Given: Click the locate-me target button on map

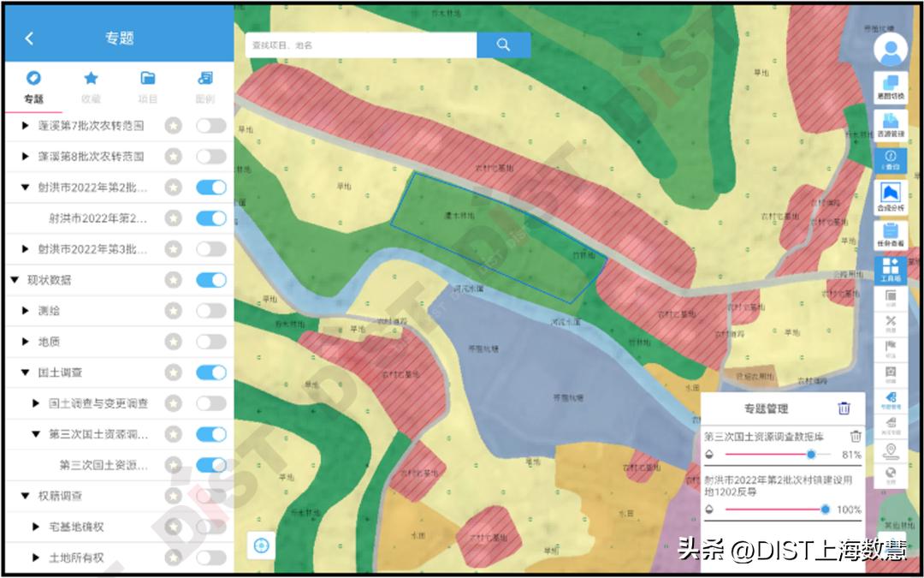Looking at the screenshot, I should tap(261, 545).
